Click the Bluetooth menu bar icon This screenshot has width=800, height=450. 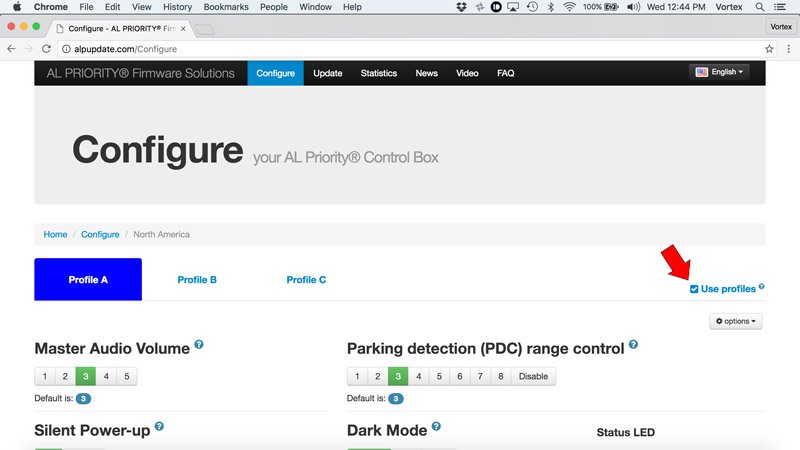coord(551,7)
